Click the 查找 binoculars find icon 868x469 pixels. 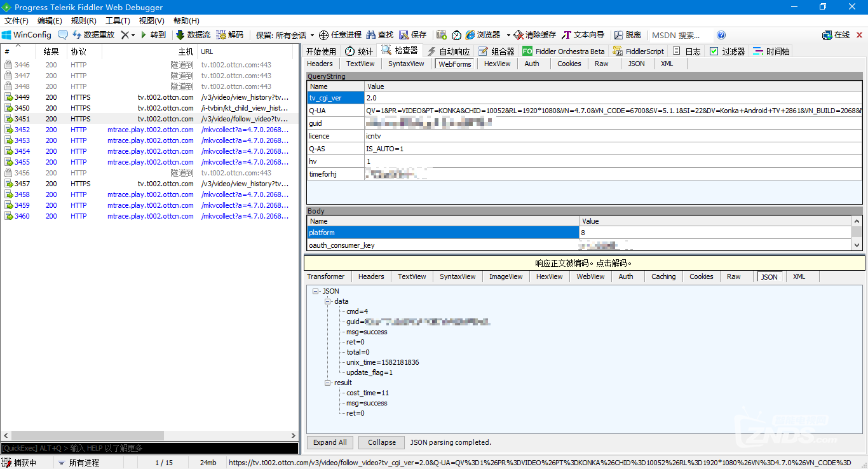(x=370, y=35)
